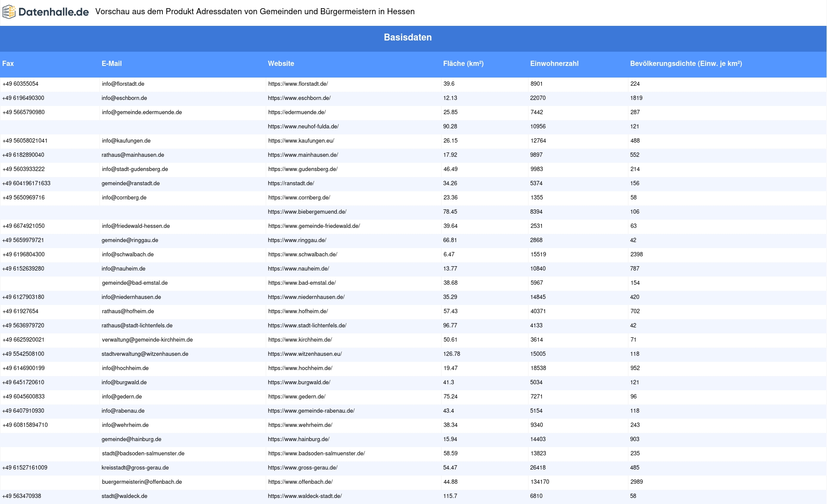The width and height of the screenshot is (827, 504).
Task: Click the Website column header
Action: coord(281,63)
